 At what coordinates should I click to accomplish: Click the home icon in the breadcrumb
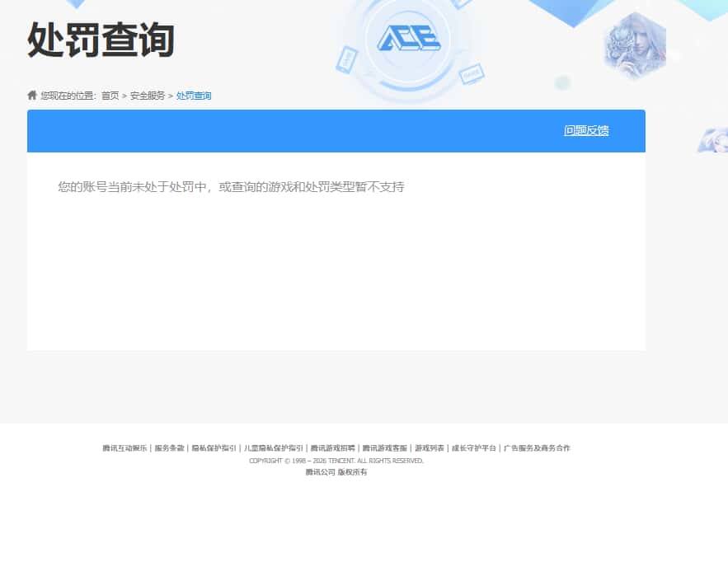click(x=31, y=95)
